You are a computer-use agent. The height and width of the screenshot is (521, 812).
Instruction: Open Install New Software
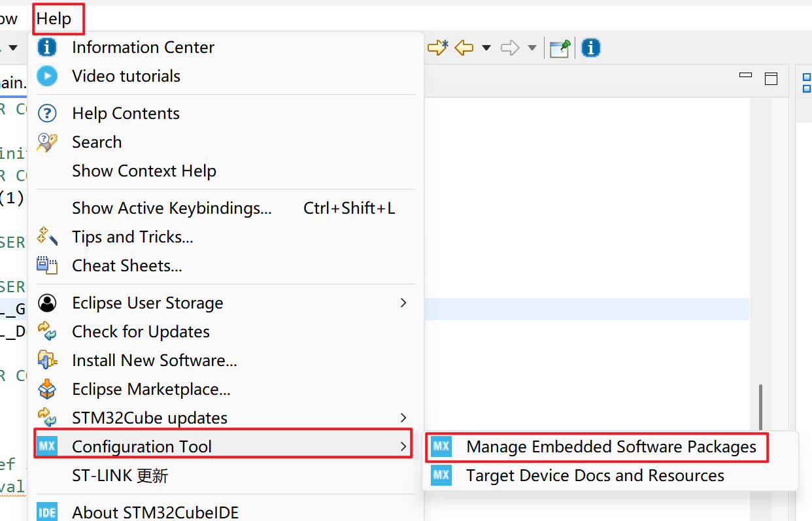pyautogui.click(x=154, y=360)
